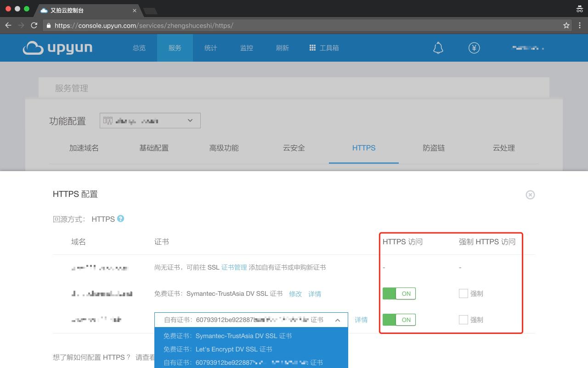The image size is (588, 368).
Task: Open the 工具箱 grid icon
Action: 312,48
